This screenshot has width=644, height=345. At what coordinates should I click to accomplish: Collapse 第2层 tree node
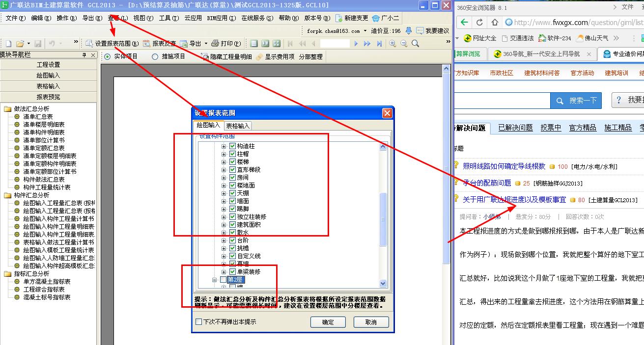click(x=215, y=280)
